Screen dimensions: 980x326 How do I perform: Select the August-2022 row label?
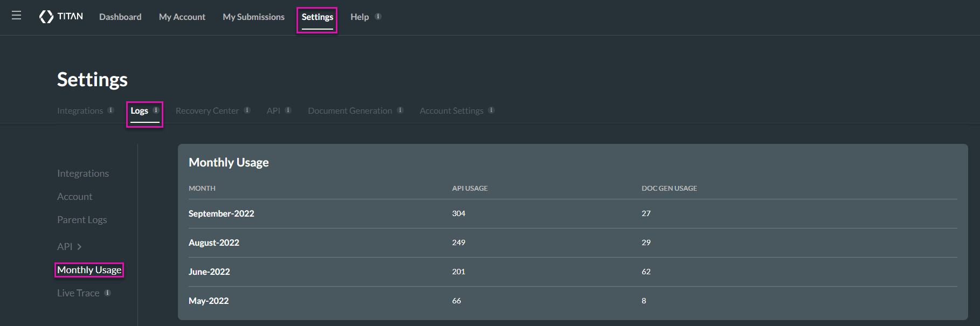[214, 242]
